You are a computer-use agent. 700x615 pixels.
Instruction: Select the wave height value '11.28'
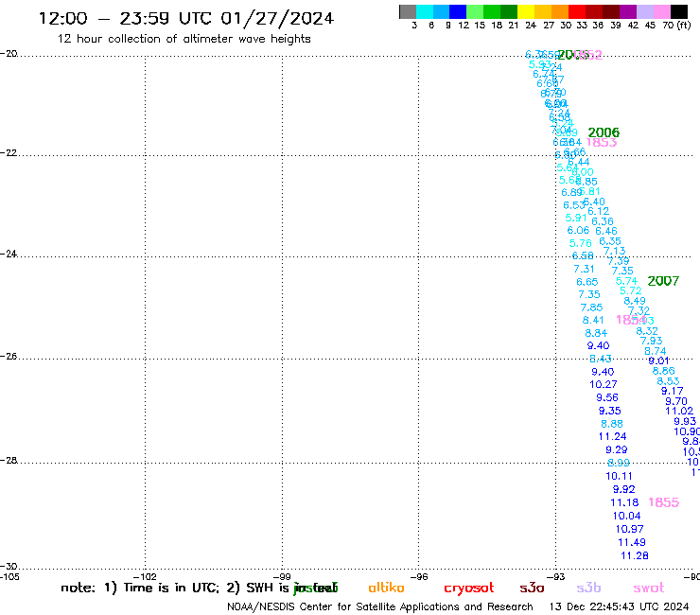coord(635,555)
